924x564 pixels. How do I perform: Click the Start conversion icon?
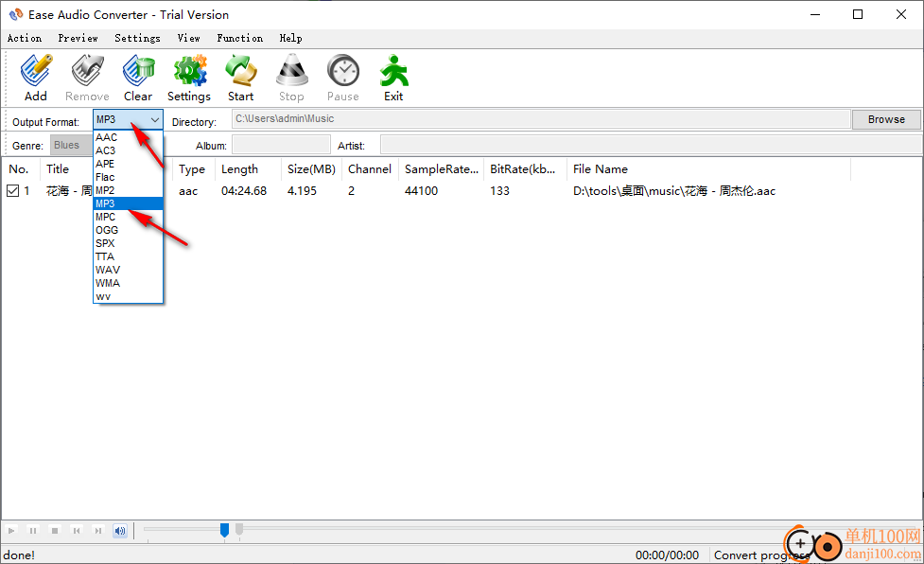(x=241, y=78)
